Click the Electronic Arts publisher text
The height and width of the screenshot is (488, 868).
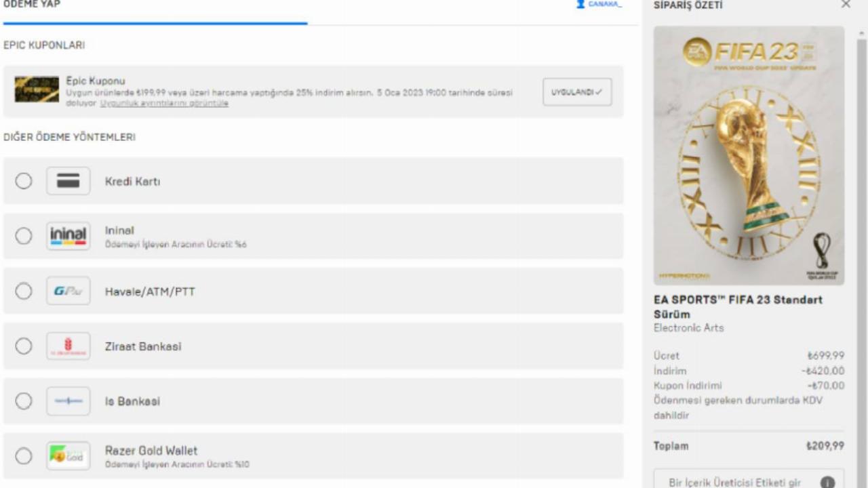point(688,327)
